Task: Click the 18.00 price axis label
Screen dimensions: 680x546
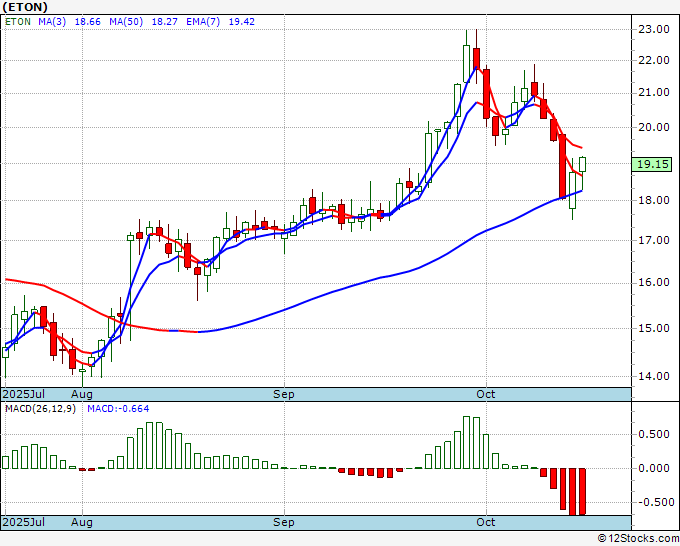Action: click(654, 200)
